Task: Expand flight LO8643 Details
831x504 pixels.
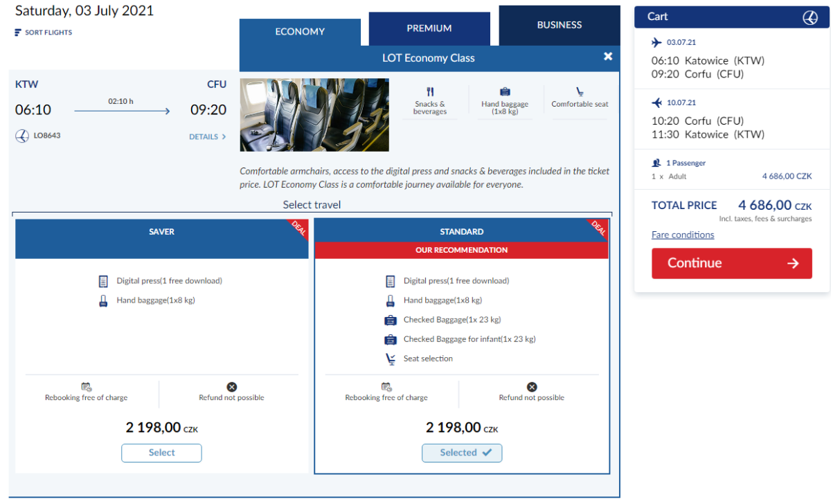Action: pos(207,137)
